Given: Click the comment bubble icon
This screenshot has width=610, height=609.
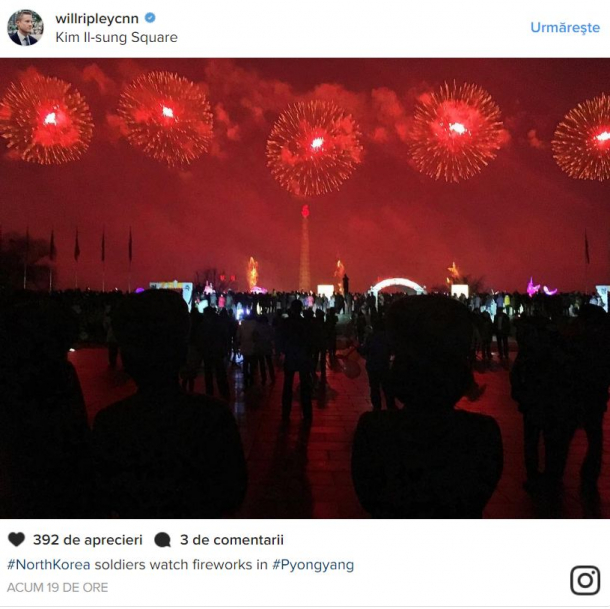Looking at the screenshot, I should [x=162, y=540].
